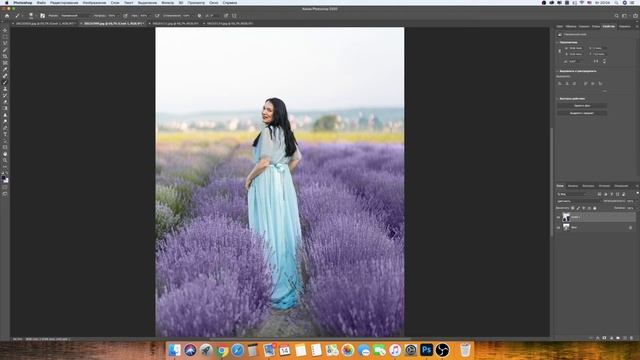Add layer mask from Layers panel bottom
The height and width of the screenshot is (360, 640).
(x=604, y=338)
